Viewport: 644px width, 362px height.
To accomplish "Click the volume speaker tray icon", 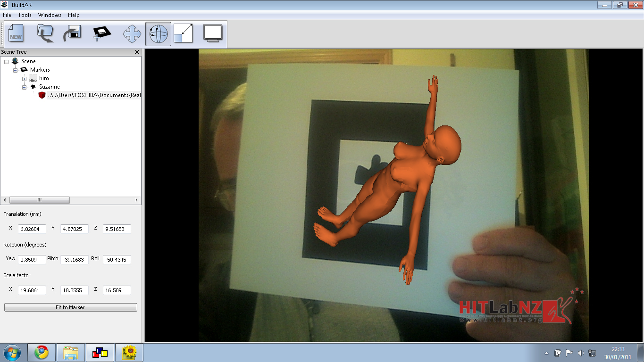I will click(x=581, y=353).
